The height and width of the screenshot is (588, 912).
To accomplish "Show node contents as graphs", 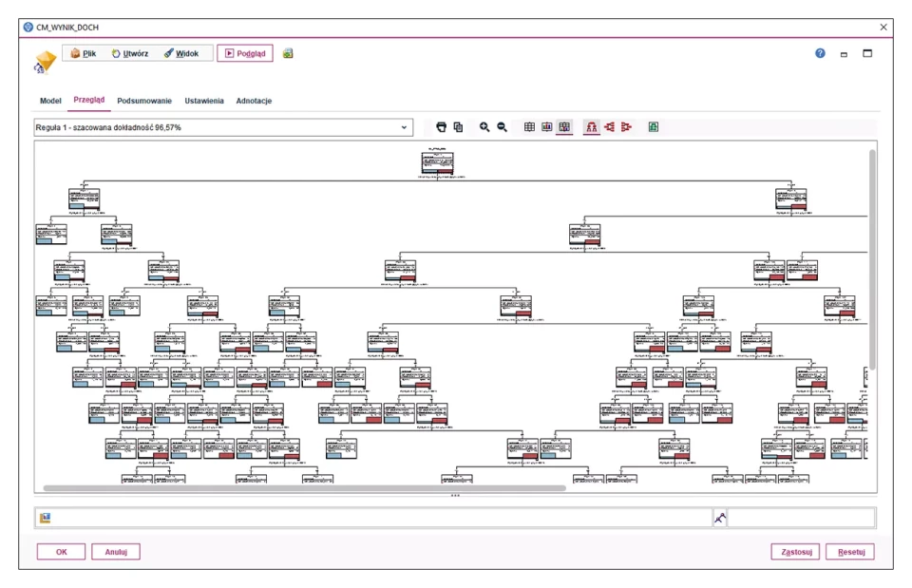I will pos(547,127).
